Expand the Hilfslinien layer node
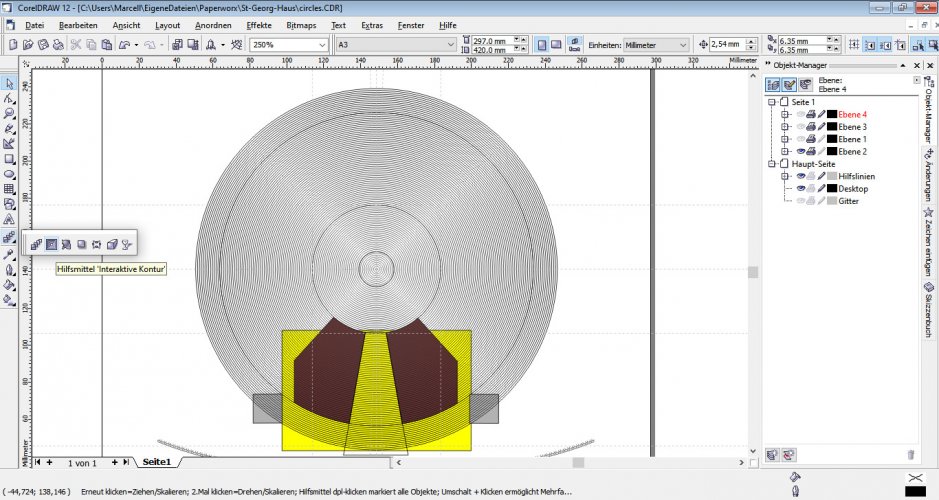 [x=785, y=176]
